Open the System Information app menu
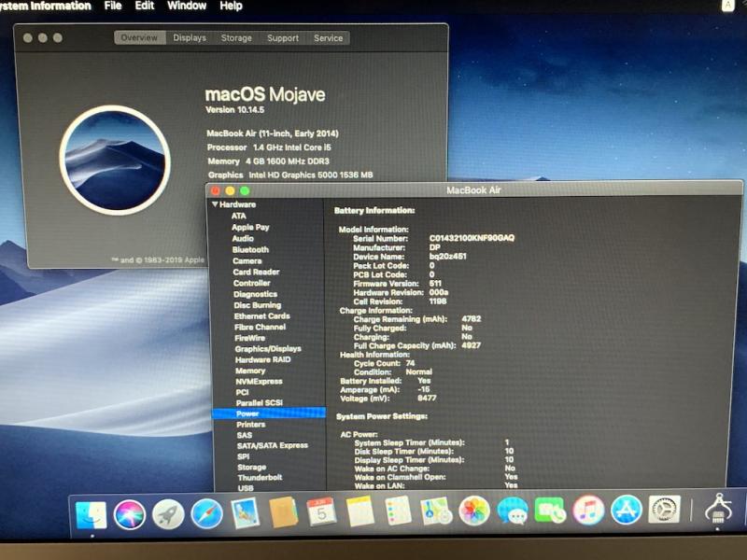The width and height of the screenshot is (747, 560). (45, 6)
